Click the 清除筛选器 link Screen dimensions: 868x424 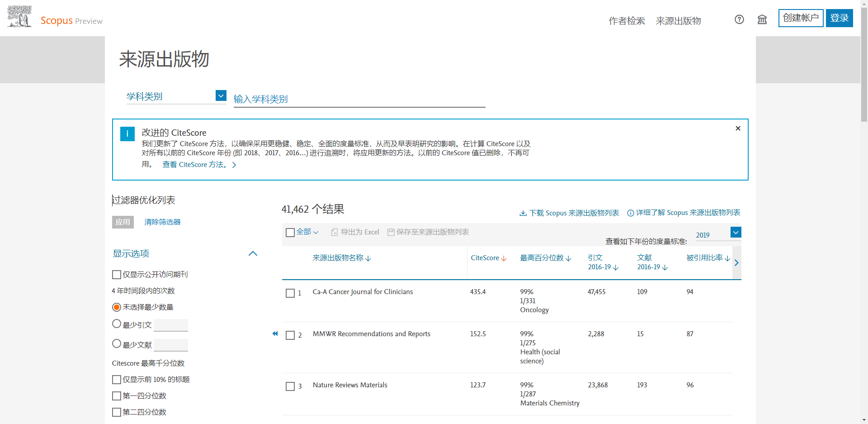pos(163,222)
